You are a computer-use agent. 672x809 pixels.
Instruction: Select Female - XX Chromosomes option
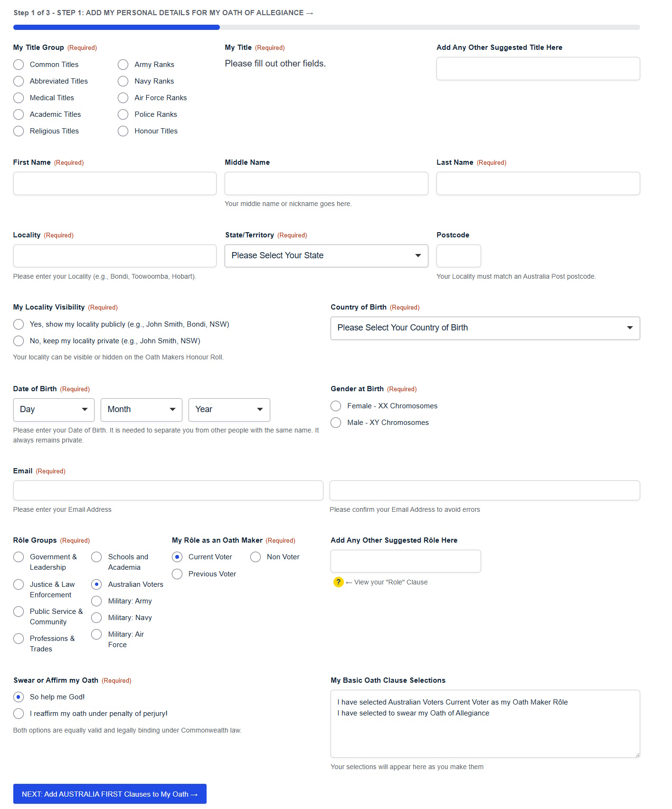point(336,406)
